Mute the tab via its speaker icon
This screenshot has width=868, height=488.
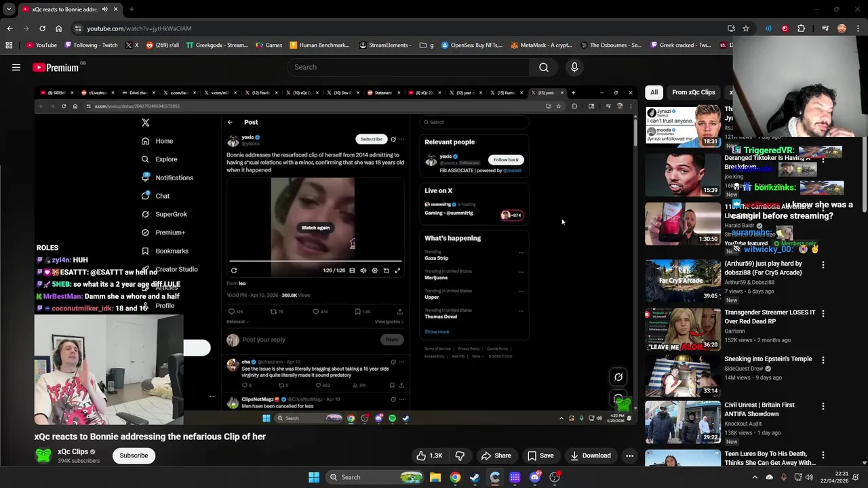pos(104,9)
